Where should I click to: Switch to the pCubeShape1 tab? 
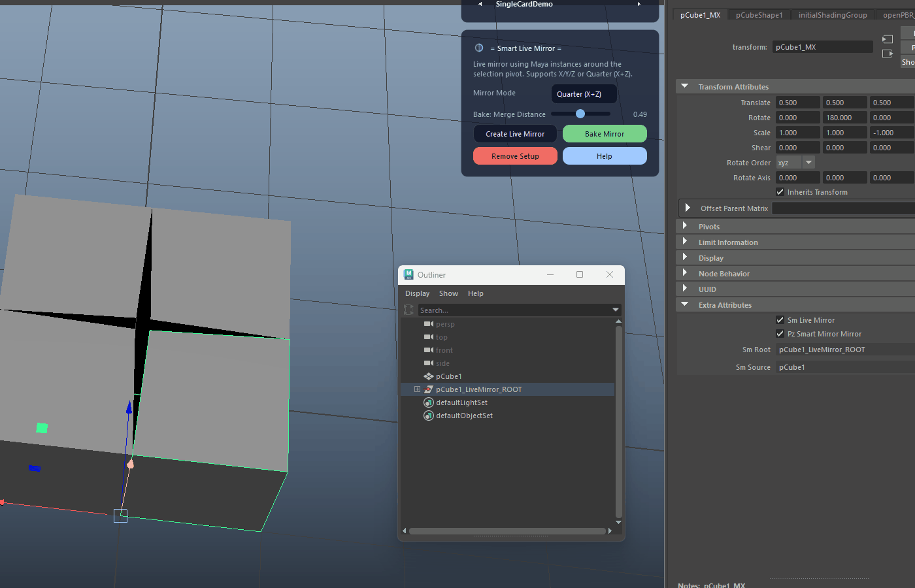tap(759, 15)
